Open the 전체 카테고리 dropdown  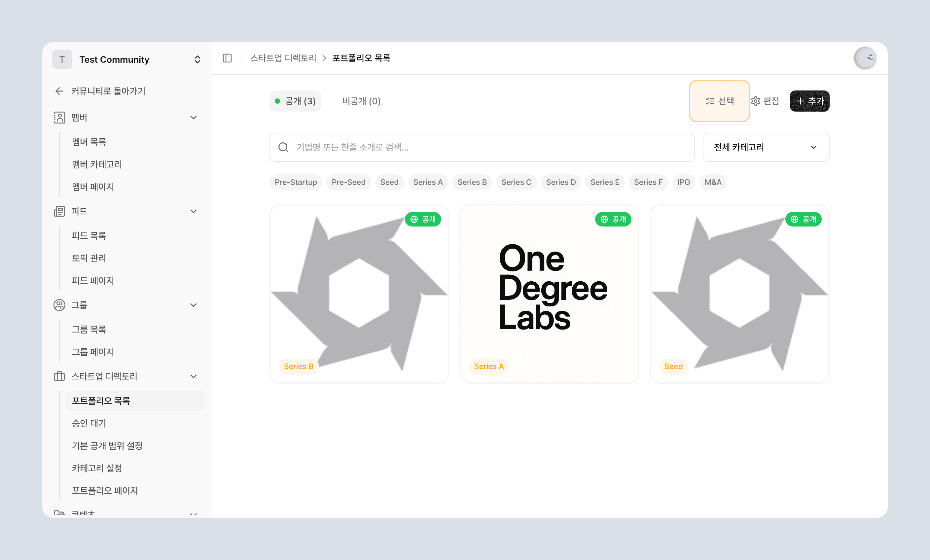(766, 147)
